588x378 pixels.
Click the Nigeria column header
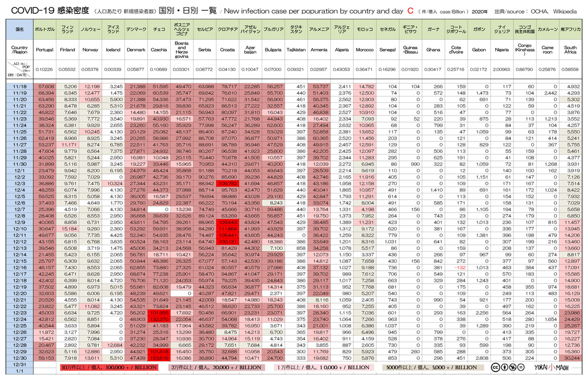click(502, 50)
